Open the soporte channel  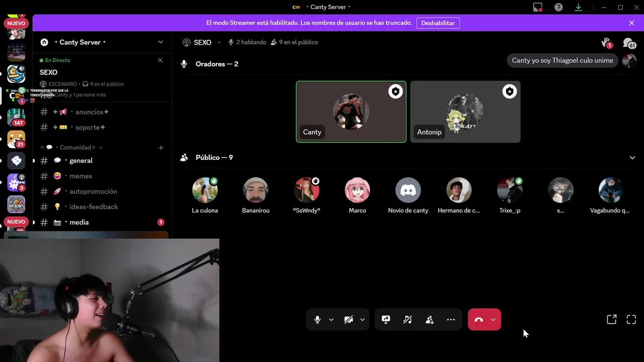(x=102, y=128)
